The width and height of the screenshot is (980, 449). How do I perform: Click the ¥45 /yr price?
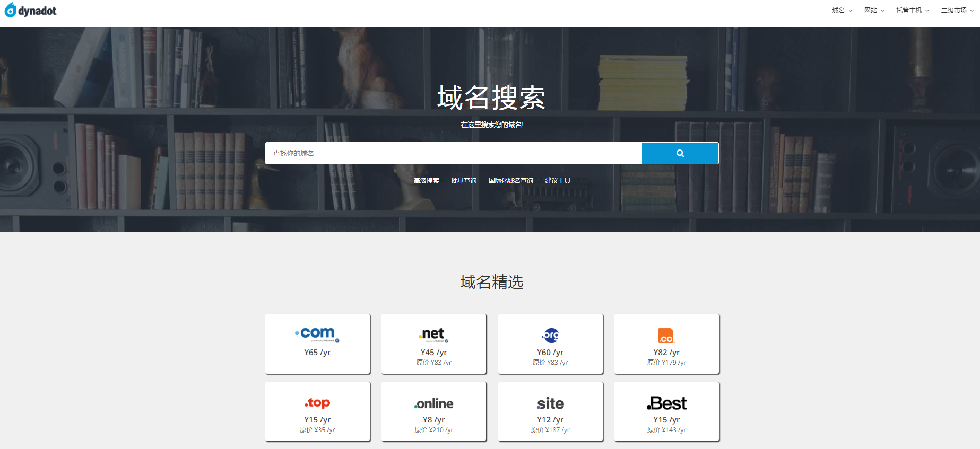[x=433, y=353]
